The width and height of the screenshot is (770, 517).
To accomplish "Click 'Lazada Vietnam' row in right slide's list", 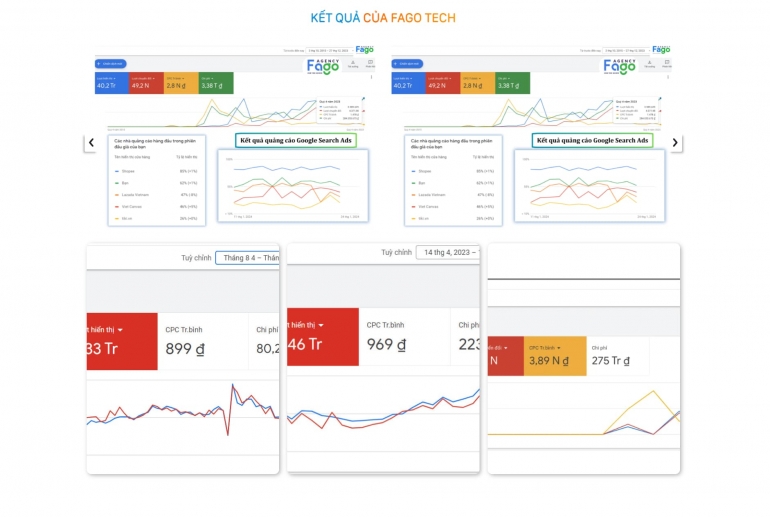I will [453, 195].
